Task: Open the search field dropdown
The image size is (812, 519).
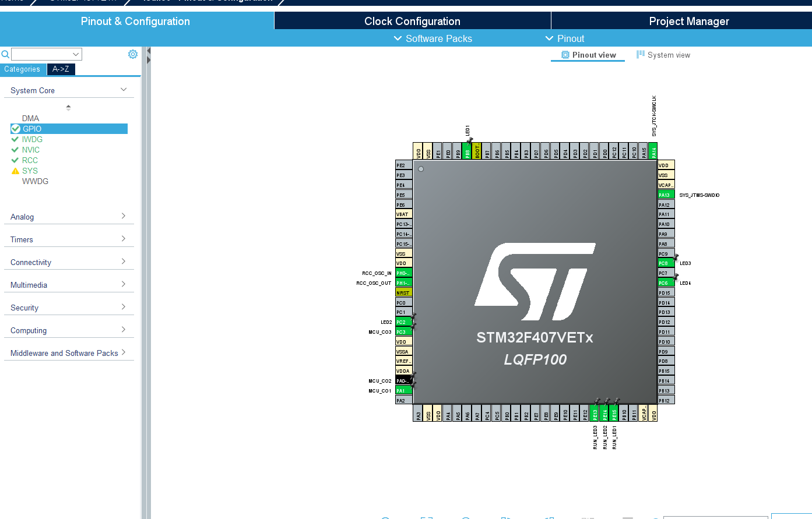Action: coord(76,54)
